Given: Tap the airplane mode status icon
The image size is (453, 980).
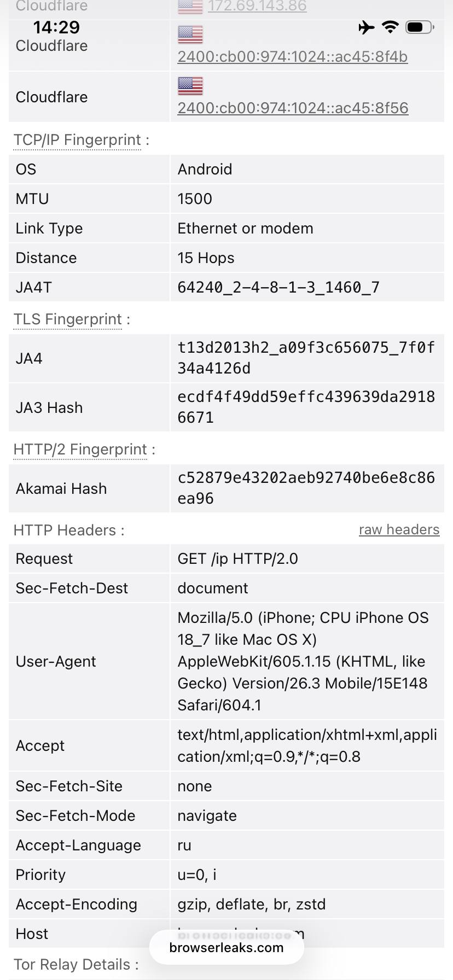Looking at the screenshot, I should point(367,27).
